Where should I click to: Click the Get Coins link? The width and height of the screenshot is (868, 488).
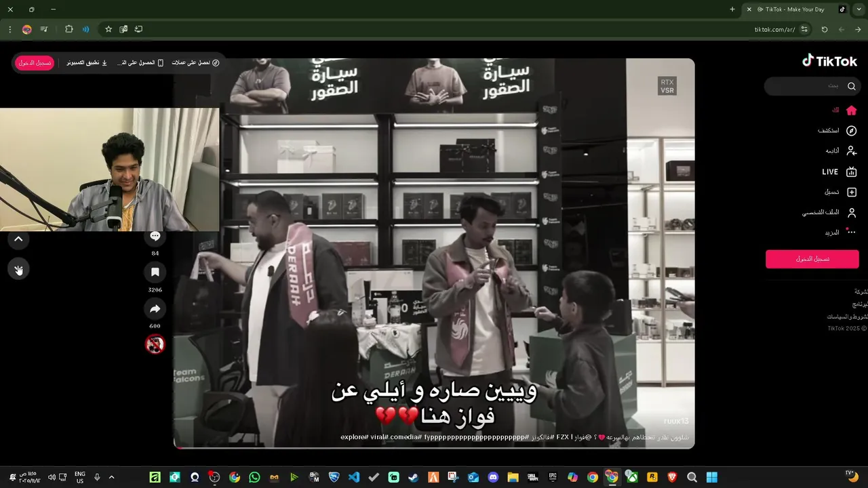coord(195,62)
